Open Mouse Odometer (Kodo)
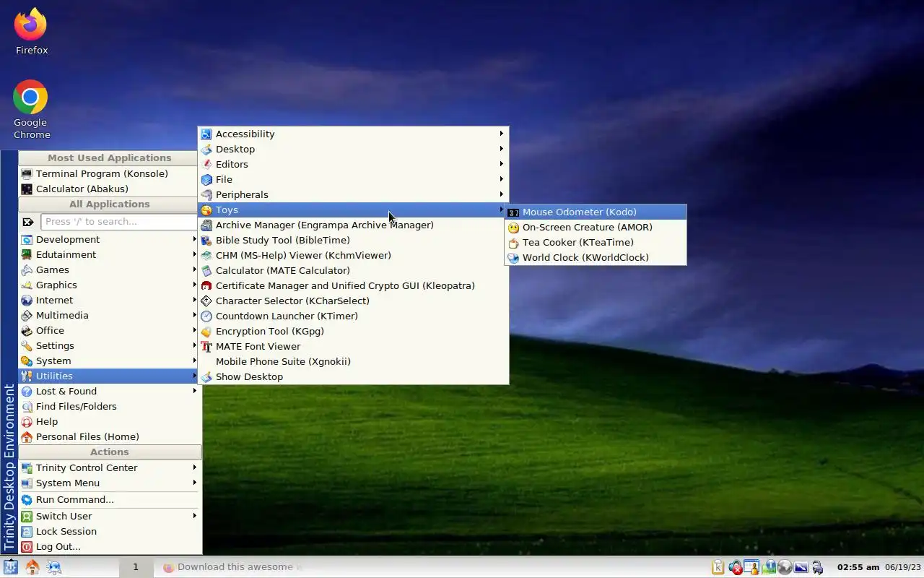The image size is (924, 578). click(596, 212)
